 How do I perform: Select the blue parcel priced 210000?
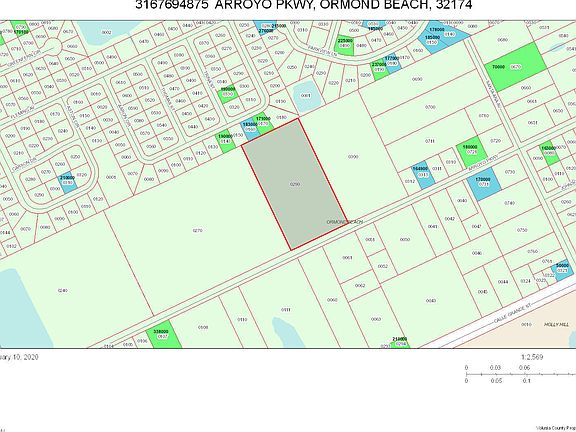(x=68, y=182)
